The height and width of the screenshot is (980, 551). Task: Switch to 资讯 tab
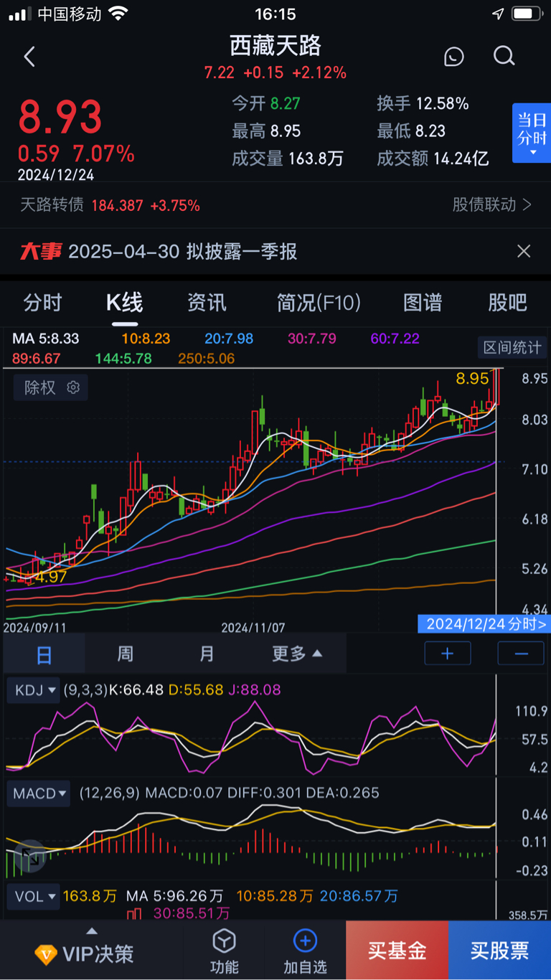click(x=207, y=303)
